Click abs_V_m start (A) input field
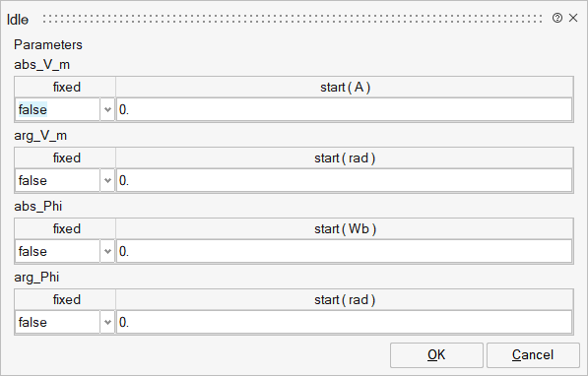The width and height of the screenshot is (588, 376). click(345, 109)
